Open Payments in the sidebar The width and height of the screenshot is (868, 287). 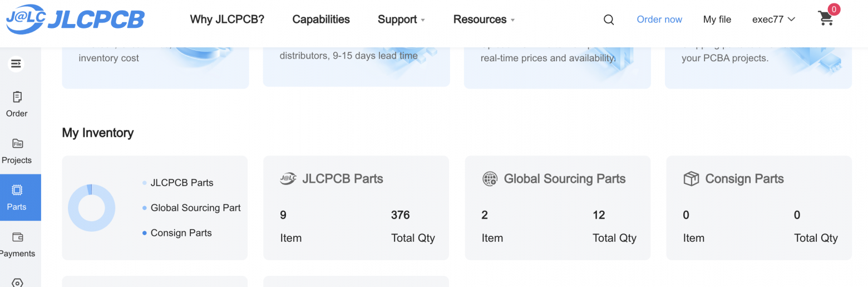tap(17, 245)
